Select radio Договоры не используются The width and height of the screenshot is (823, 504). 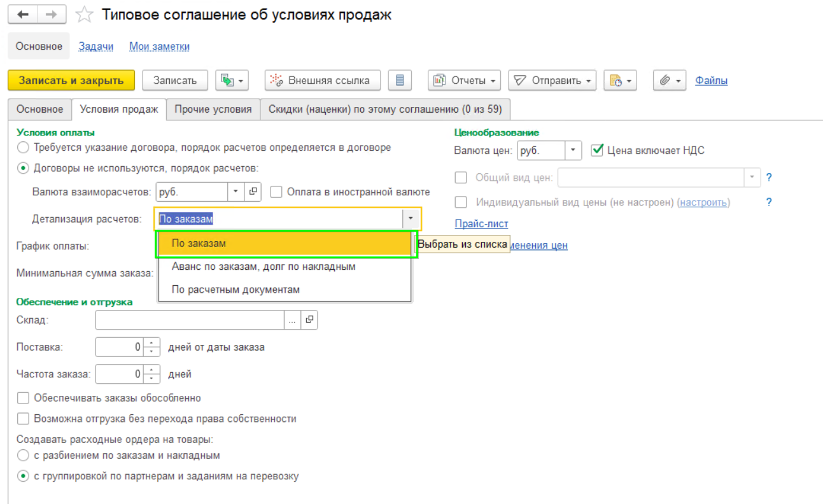(x=24, y=169)
